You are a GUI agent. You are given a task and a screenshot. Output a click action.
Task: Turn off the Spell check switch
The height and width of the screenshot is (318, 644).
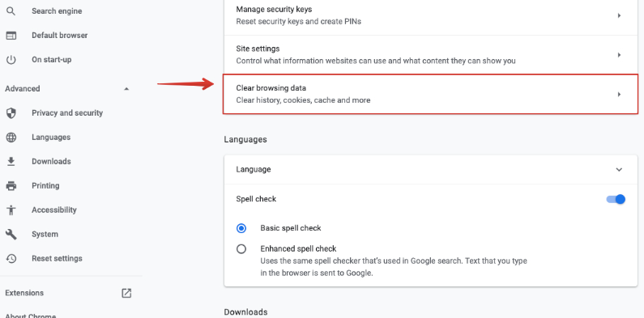(x=616, y=199)
